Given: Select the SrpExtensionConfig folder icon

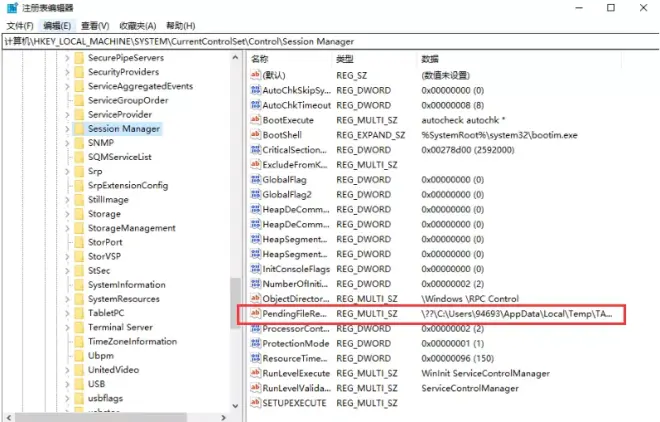Looking at the screenshot, I should (79, 186).
